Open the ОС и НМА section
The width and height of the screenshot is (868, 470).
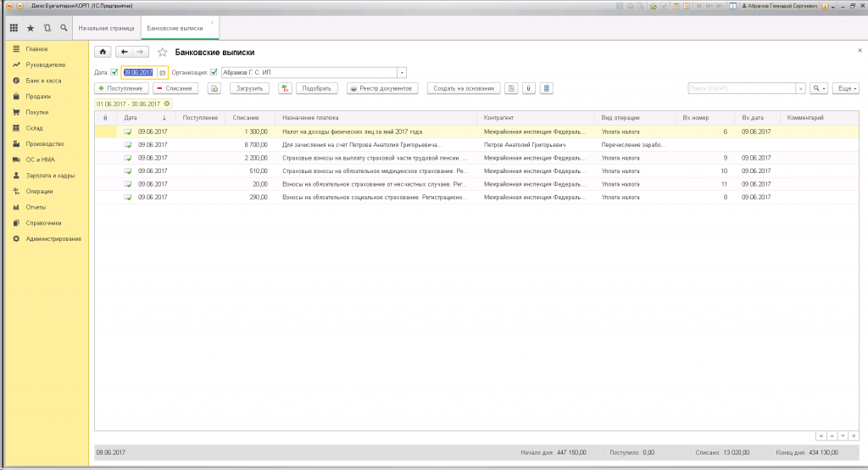41,159
